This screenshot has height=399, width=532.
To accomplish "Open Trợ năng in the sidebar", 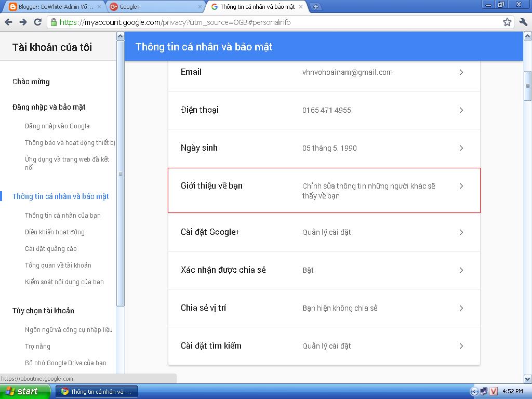I will pyautogui.click(x=37, y=347).
